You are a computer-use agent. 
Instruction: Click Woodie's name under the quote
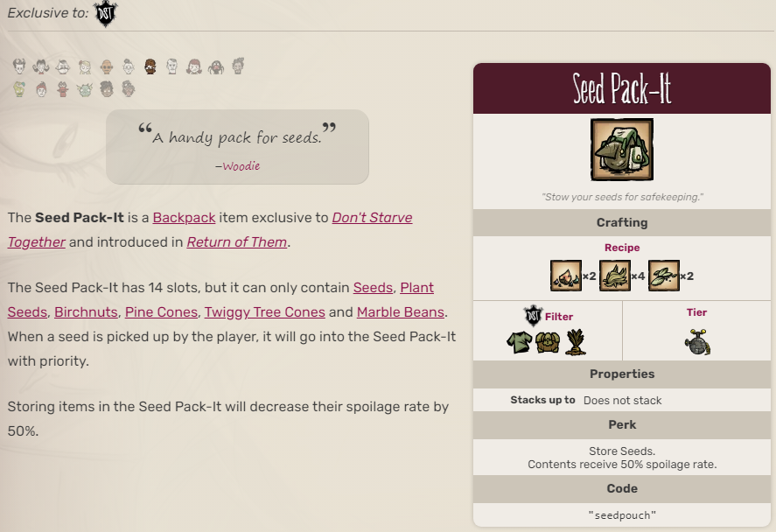coord(241,165)
